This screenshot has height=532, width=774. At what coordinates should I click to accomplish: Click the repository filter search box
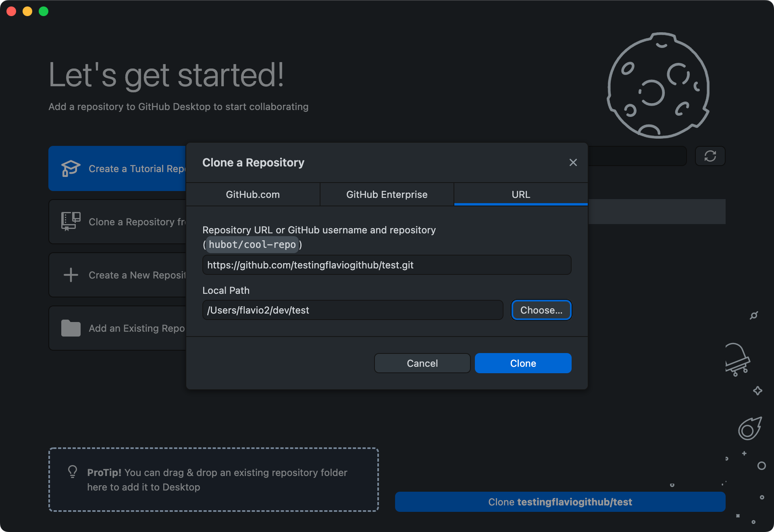point(637,156)
